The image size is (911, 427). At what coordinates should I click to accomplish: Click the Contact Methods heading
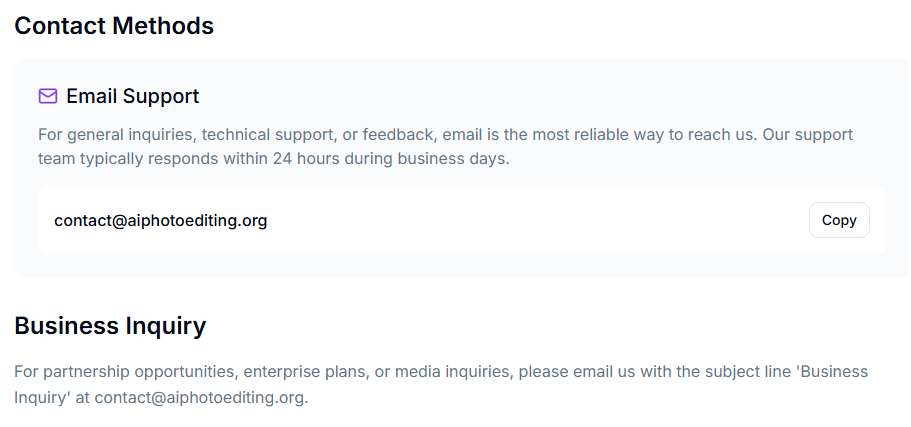pos(114,26)
